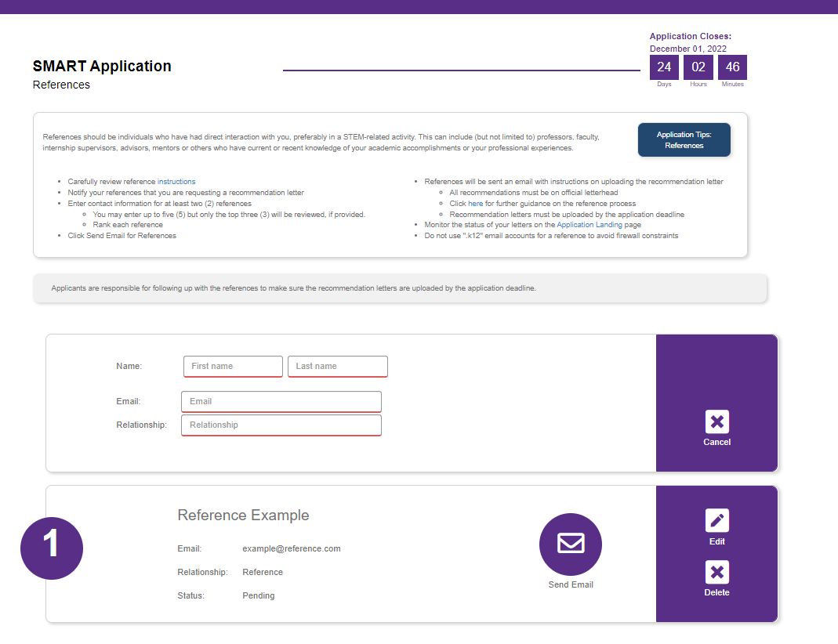Click the 'SMART Application' page title

pos(102,66)
